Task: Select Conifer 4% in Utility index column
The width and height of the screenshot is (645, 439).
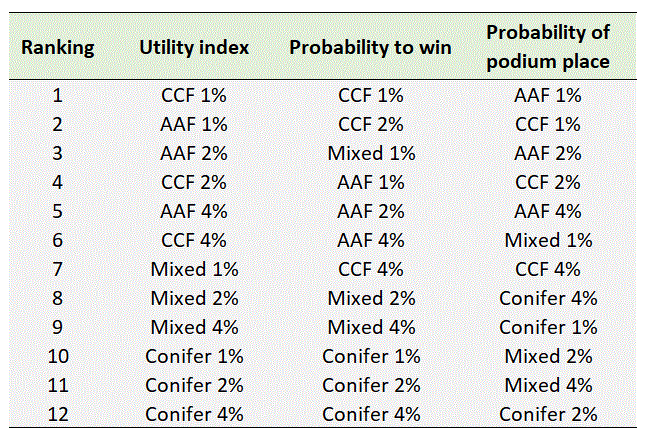Action: [194, 414]
